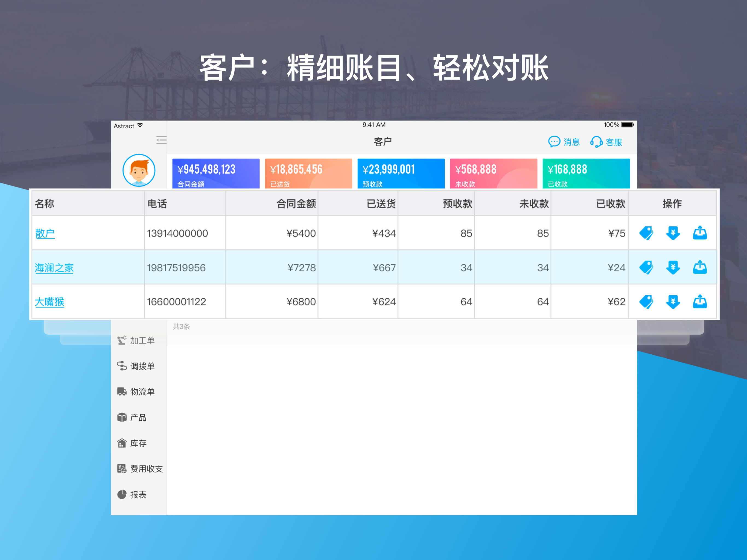Click the share export icon in 散户 row
The width and height of the screenshot is (747, 560).
point(700,233)
